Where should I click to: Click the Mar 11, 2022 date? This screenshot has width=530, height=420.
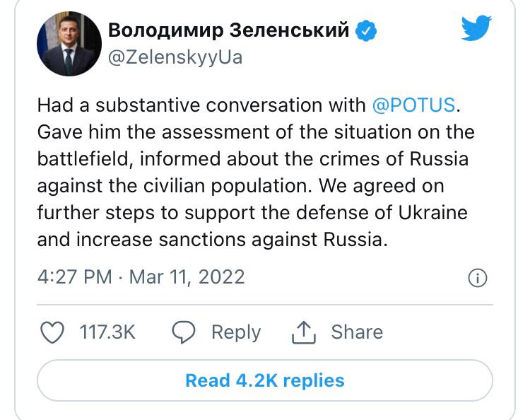coord(184,276)
